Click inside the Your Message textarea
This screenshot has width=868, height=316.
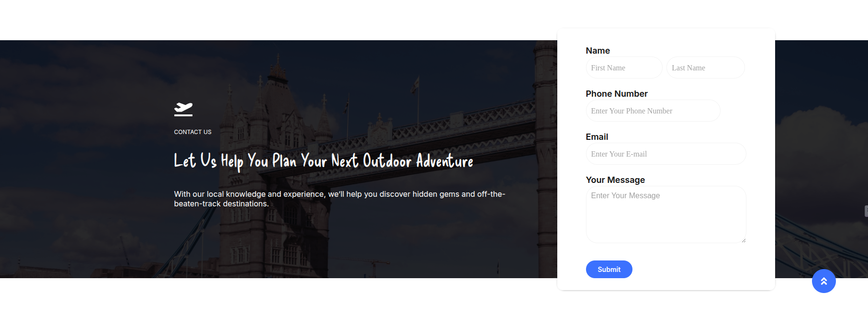pos(666,214)
